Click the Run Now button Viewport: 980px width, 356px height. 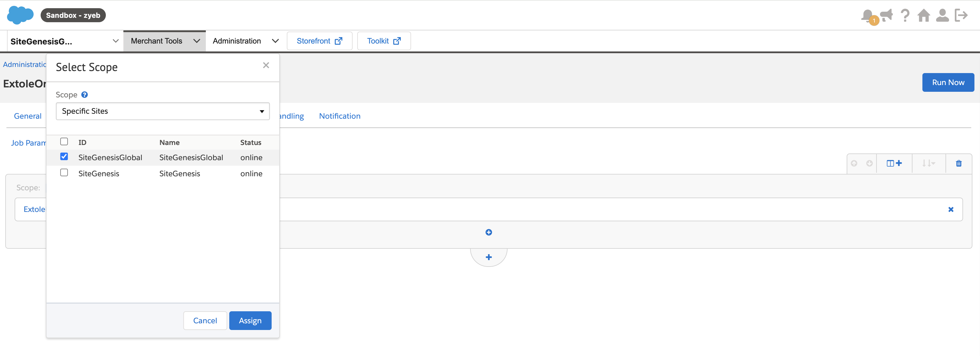click(948, 82)
